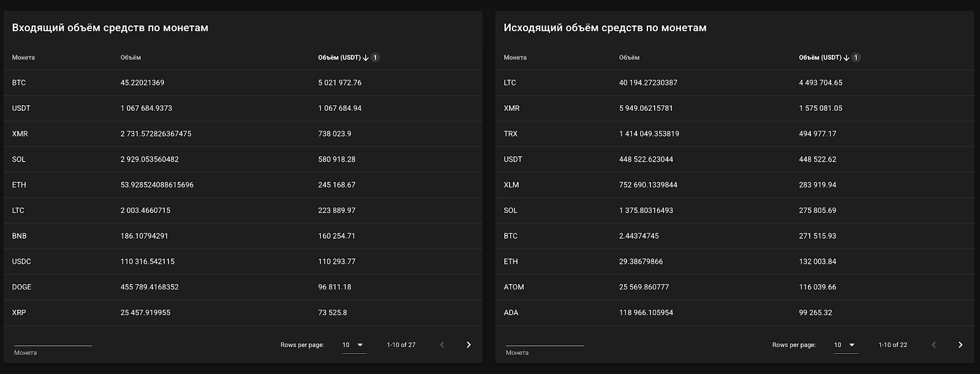Click volume 186.10794291
The height and width of the screenshot is (374, 980).
144,236
